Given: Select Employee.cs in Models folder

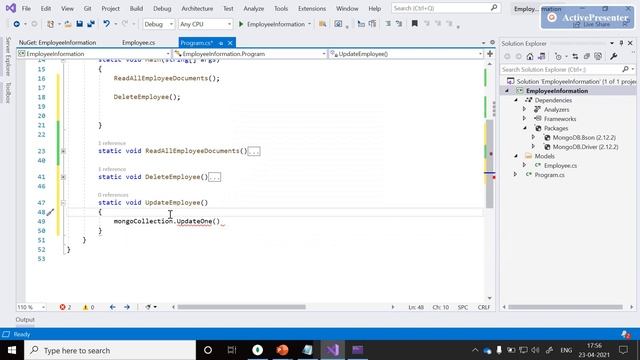Looking at the screenshot, I should (560, 165).
